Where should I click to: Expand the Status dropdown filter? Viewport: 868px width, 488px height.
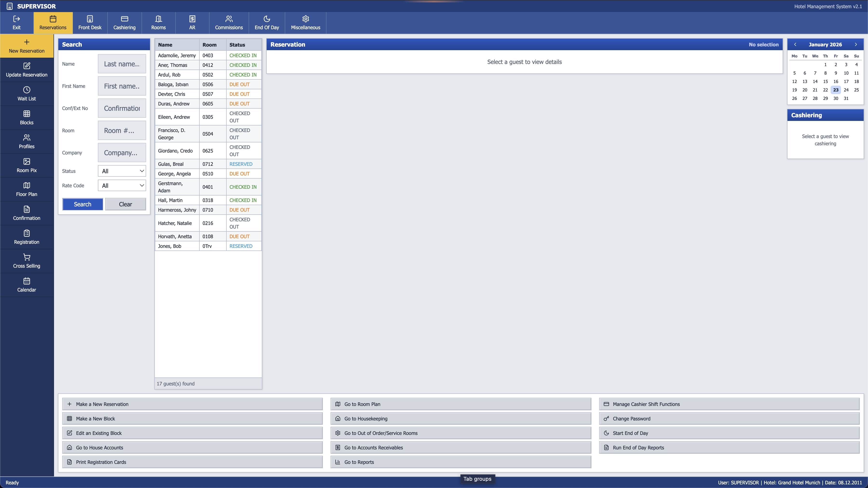(122, 171)
